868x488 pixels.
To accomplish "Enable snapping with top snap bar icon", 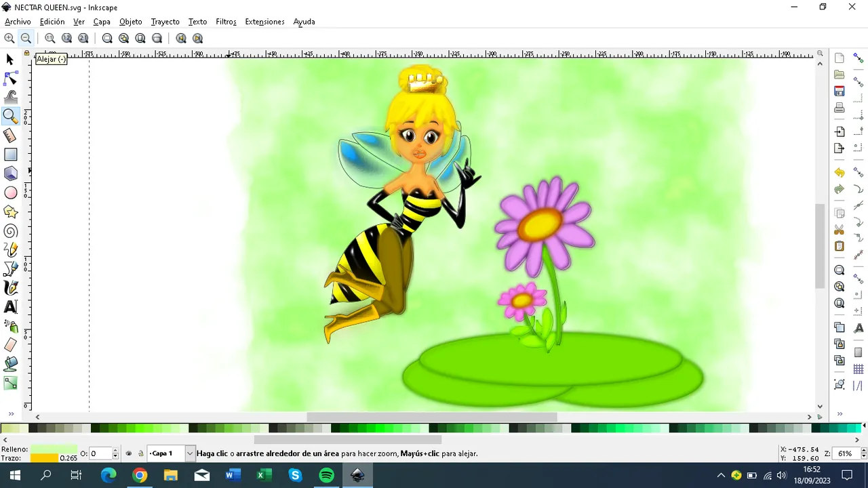I will pos(859,58).
